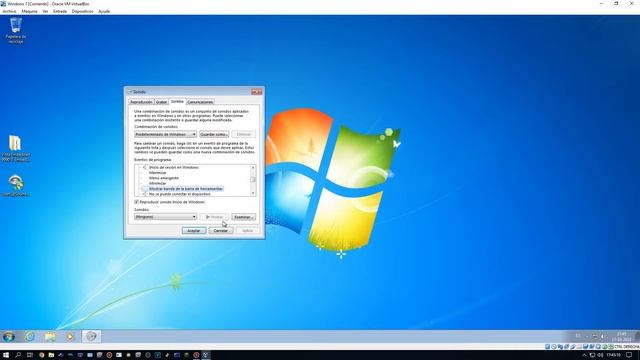Click the Cancelar button
This screenshot has height=360, width=640.
(221, 231)
